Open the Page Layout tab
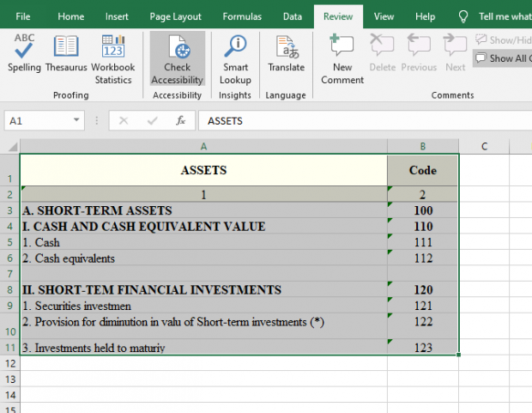Screen dimensions: 532x413 (175, 16)
